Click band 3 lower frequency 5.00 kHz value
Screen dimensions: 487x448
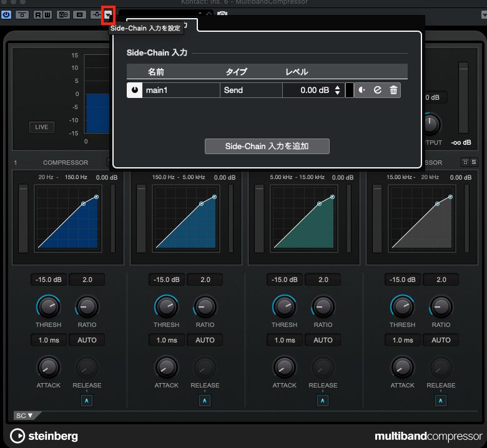281,177
